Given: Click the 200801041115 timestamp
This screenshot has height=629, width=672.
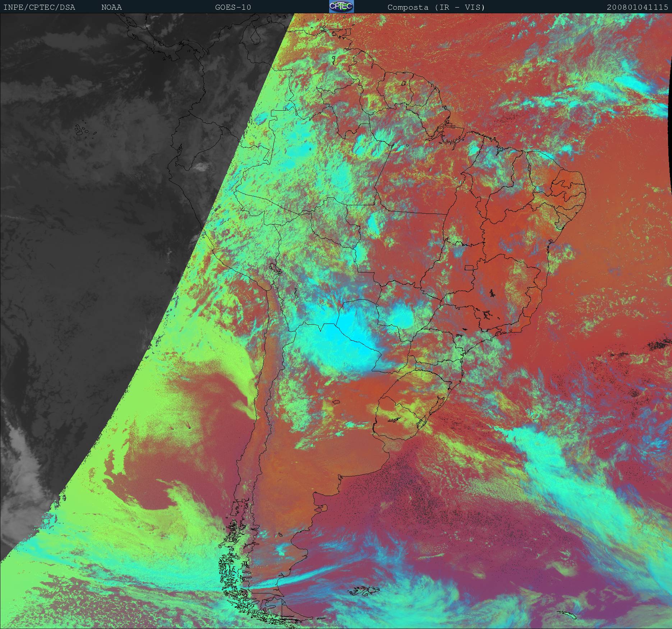Looking at the screenshot, I should point(638,7).
